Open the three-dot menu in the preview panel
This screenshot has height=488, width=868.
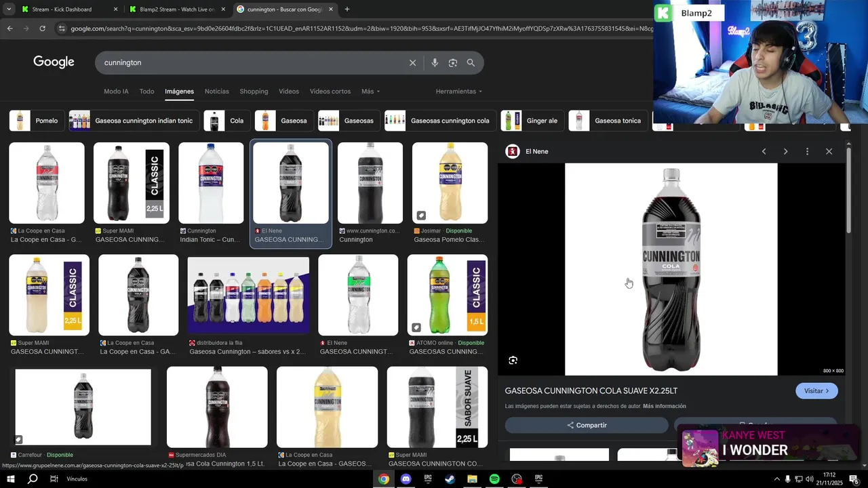click(x=807, y=151)
